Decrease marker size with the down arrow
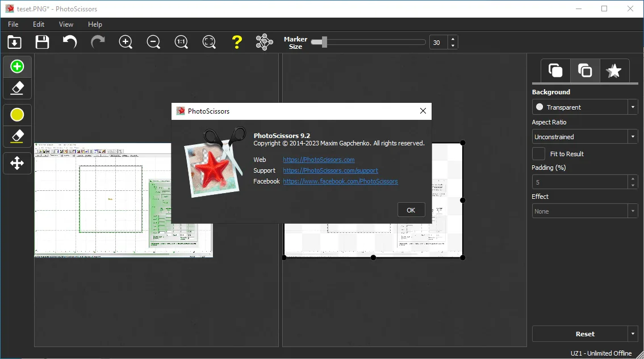The height and width of the screenshot is (359, 644). [x=453, y=45]
